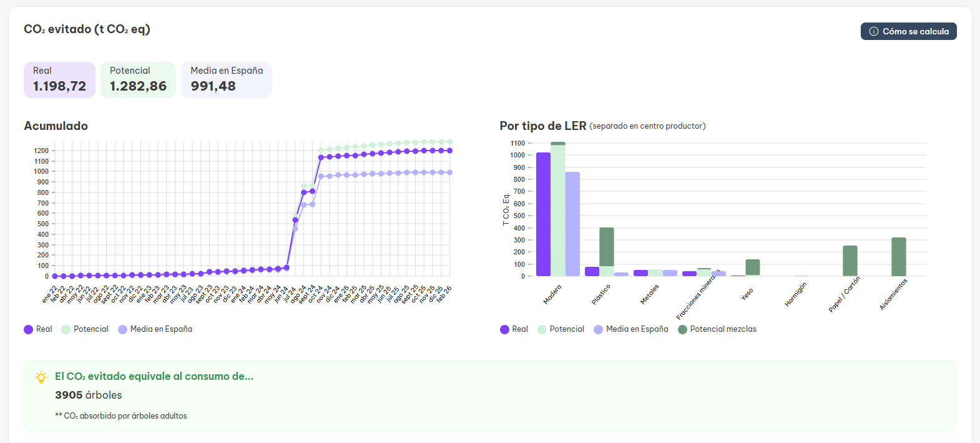Click the dark green Plástico mezclas bar

606,247
